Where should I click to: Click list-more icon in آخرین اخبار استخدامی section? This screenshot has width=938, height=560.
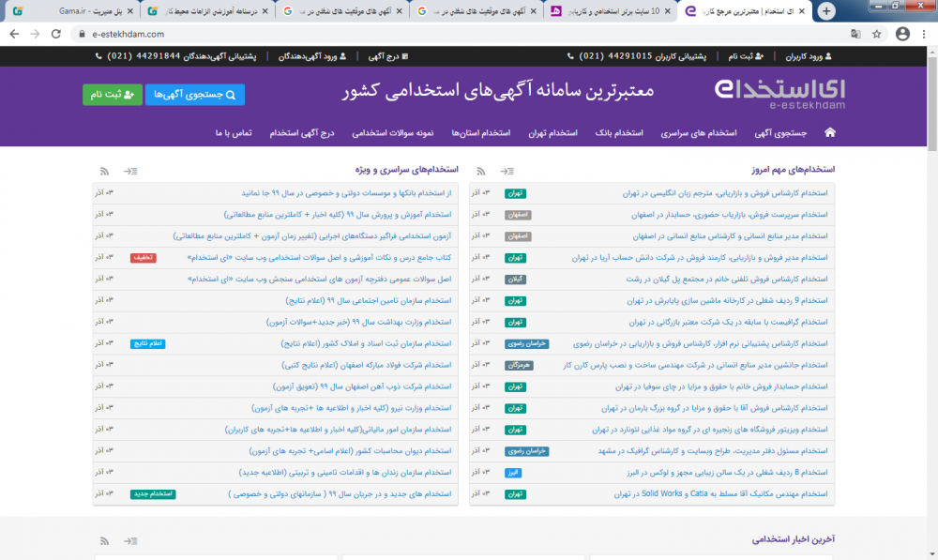[x=130, y=541]
